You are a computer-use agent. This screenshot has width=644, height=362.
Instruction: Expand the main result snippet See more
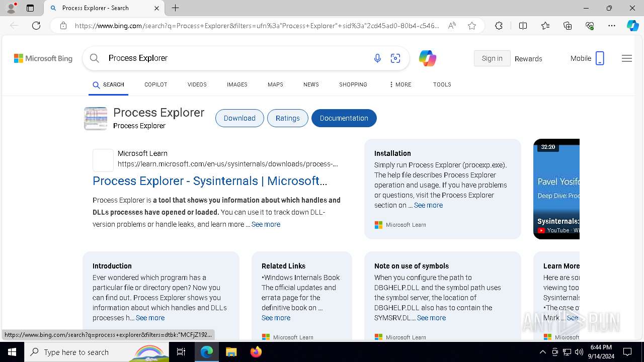[266, 224]
